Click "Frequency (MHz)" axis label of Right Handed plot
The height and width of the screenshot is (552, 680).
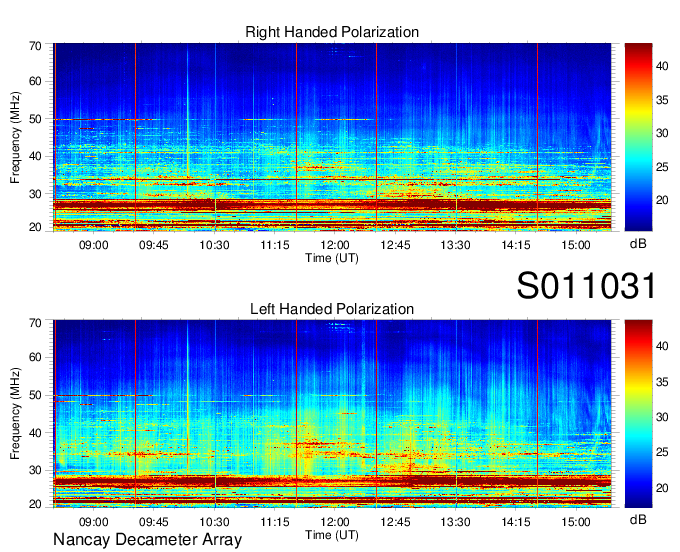coord(15,137)
